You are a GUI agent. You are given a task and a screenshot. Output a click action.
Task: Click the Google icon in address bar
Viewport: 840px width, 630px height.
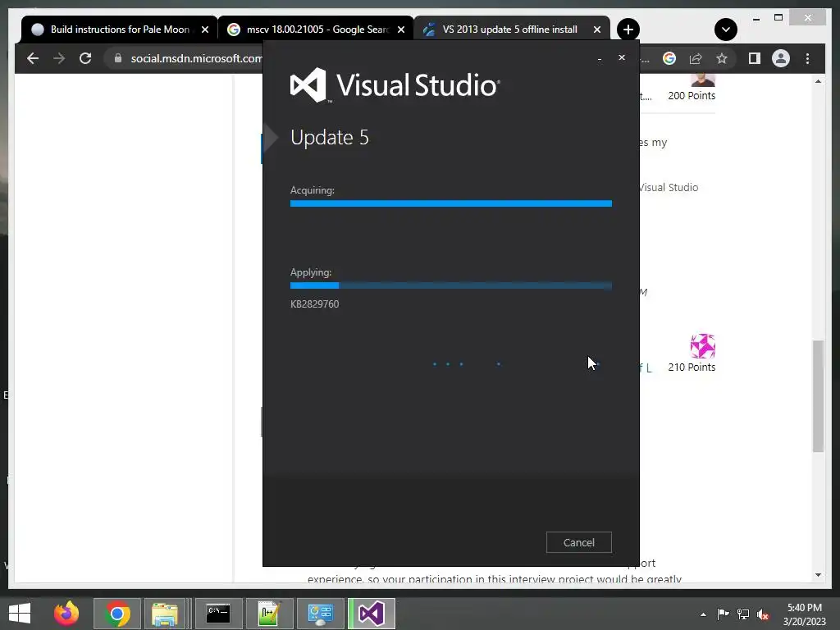tap(669, 58)
